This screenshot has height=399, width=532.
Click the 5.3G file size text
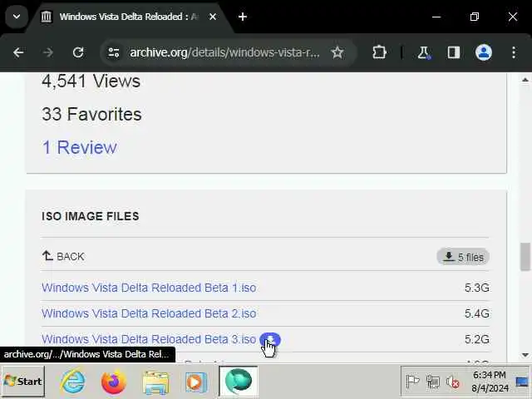tap(476, 288)
